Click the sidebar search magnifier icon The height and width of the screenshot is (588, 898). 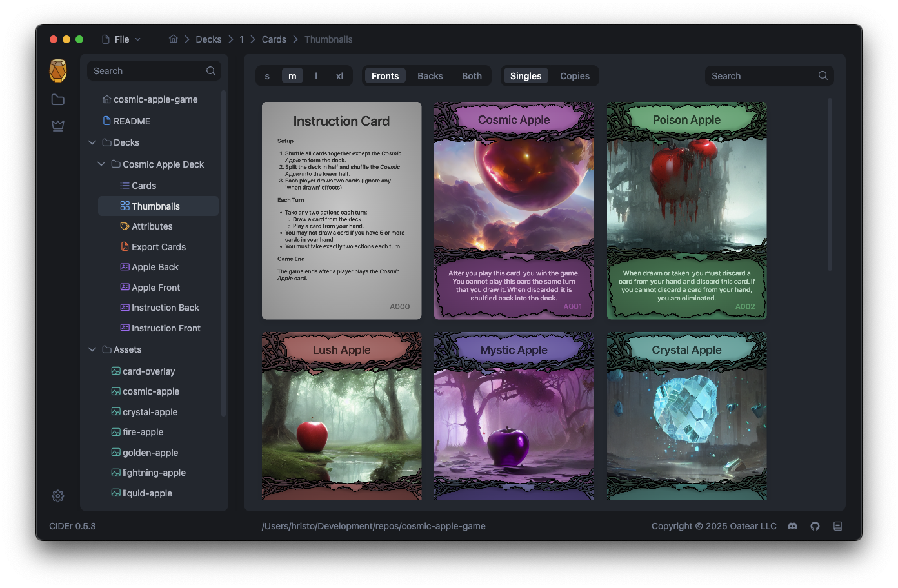211,71
